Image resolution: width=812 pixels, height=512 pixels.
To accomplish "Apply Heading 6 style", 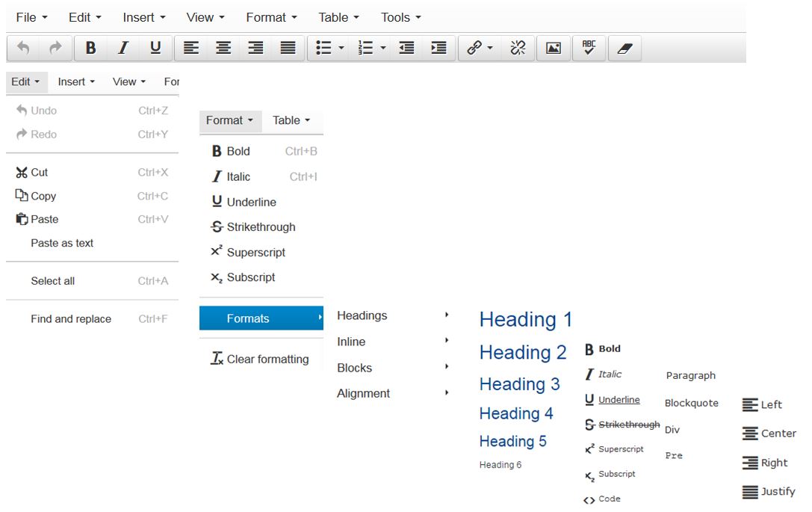I will pos(500,465).
